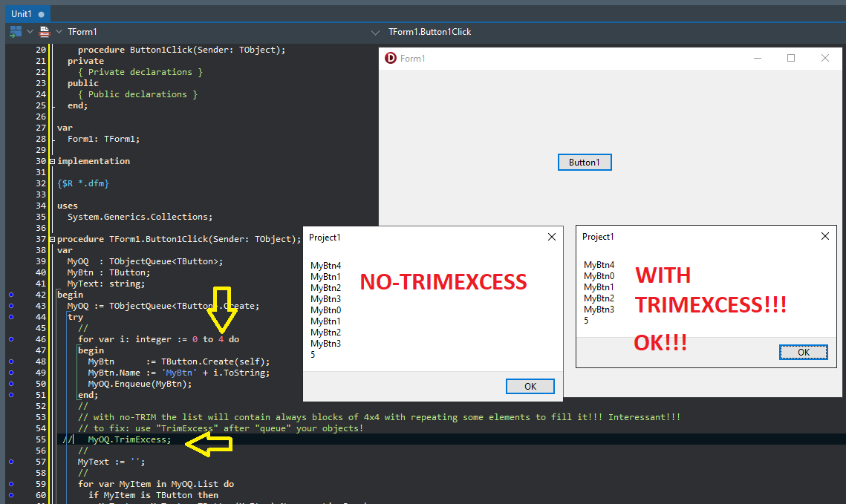Toggle breakpoint on line 57 gutter dot

11,462
